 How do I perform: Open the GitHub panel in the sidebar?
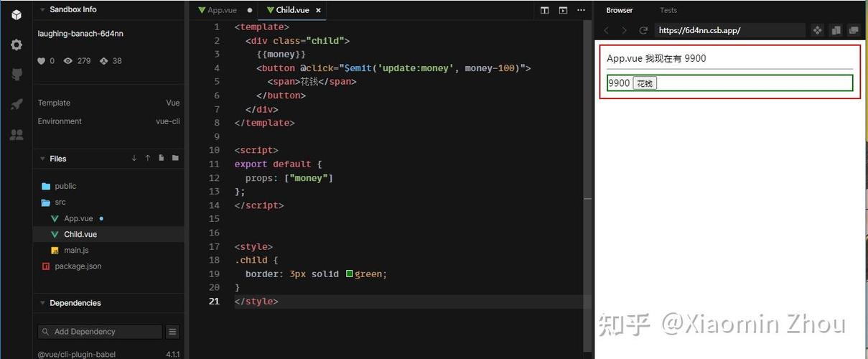[17, 75]
